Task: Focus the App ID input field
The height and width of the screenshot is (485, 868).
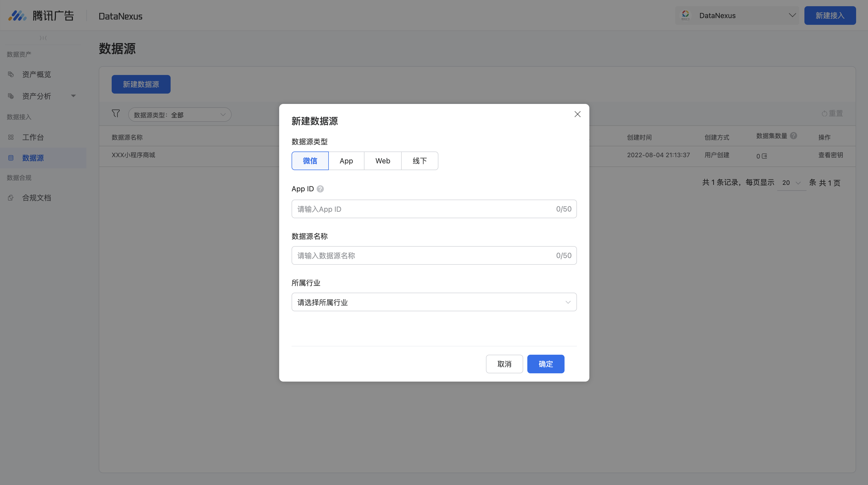Action: point(434,209)
